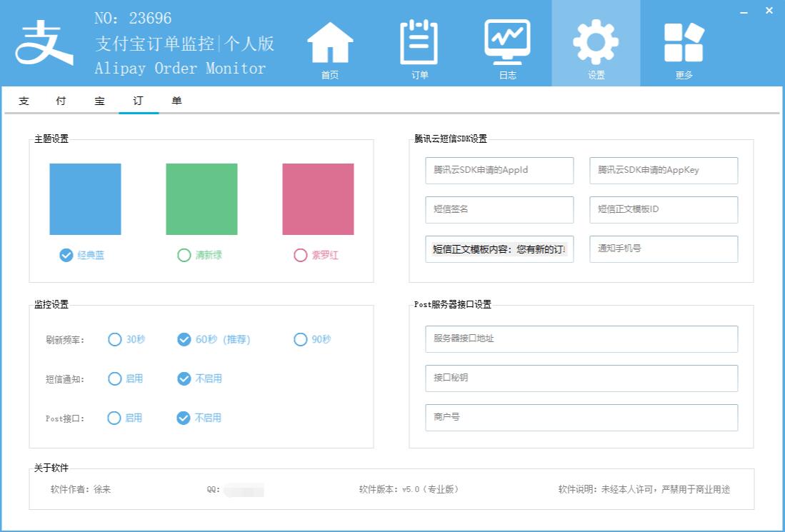Switch to the 支付宝订单 tab
This screenshot has width=785, height=532.
tap(100, 101)
